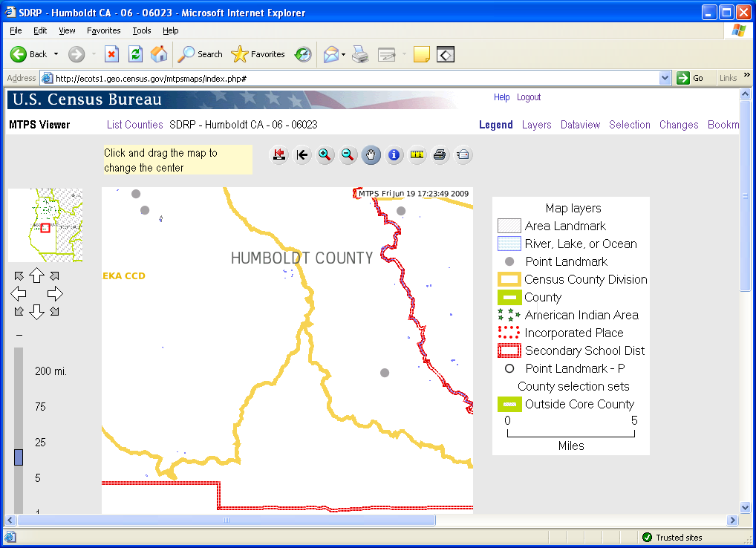Viewport: 756px width, 548px height.
Task: Expand the address bar URL dropdown
Action: [x=665, y=78]
